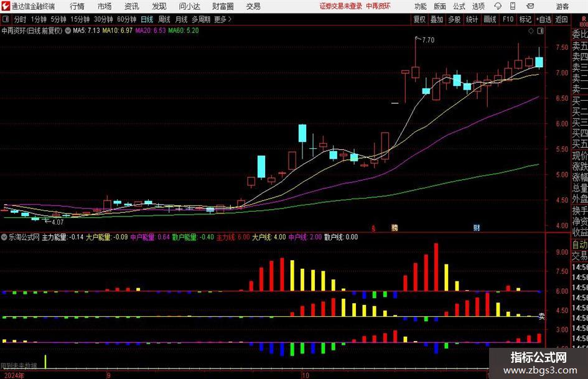Click the MA10: 6.97 value
588x379 pixels.
pos(118,30)
